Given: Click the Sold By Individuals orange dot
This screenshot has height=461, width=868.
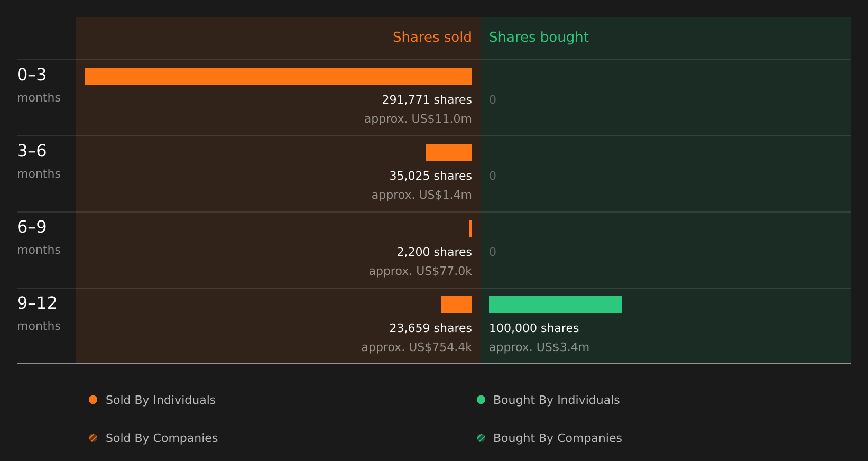Looking at the screenshot, I should [93, 400].
